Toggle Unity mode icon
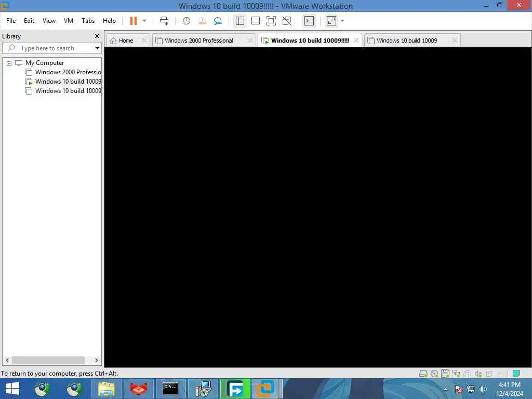 287,21
